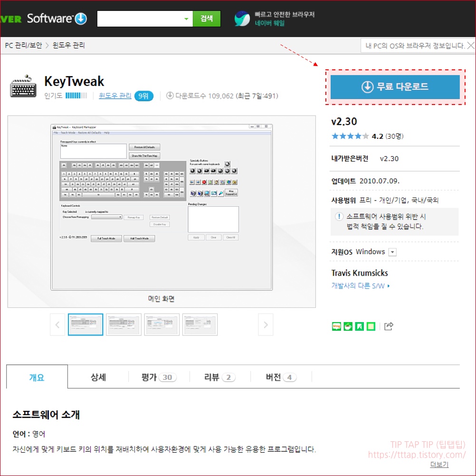Click the Travis Krumsicks developer name
This screenshot has height=476, width=476.
coord(360,273)
